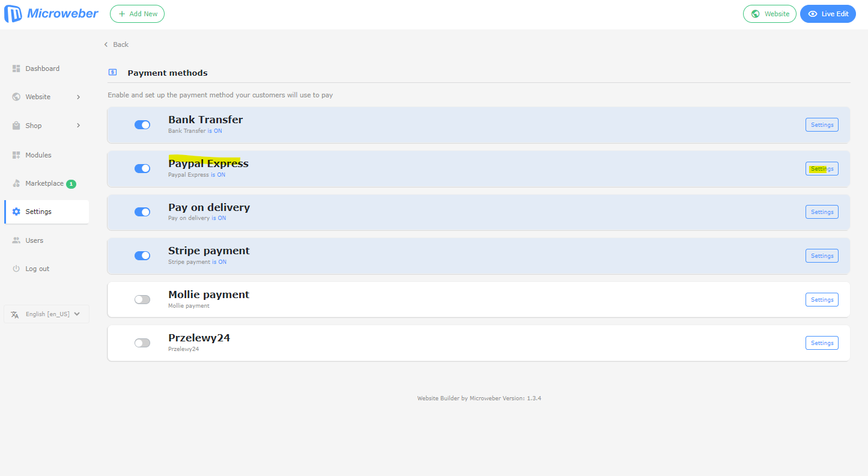Expand the Website submenu chevron
868x476 pixels.
click(x=78, y=97)
